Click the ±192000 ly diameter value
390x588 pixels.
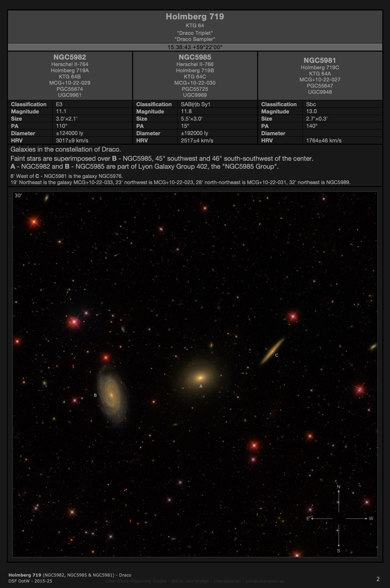(x=194, y=133)
